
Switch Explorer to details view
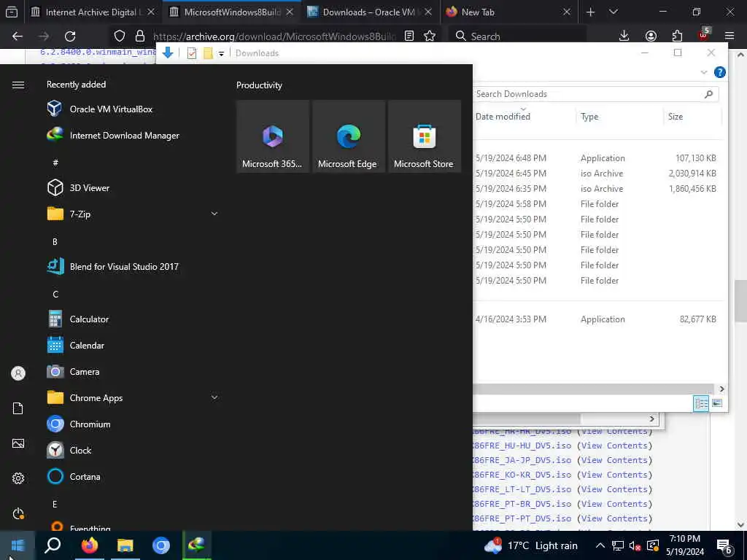(x=701, y=403)
